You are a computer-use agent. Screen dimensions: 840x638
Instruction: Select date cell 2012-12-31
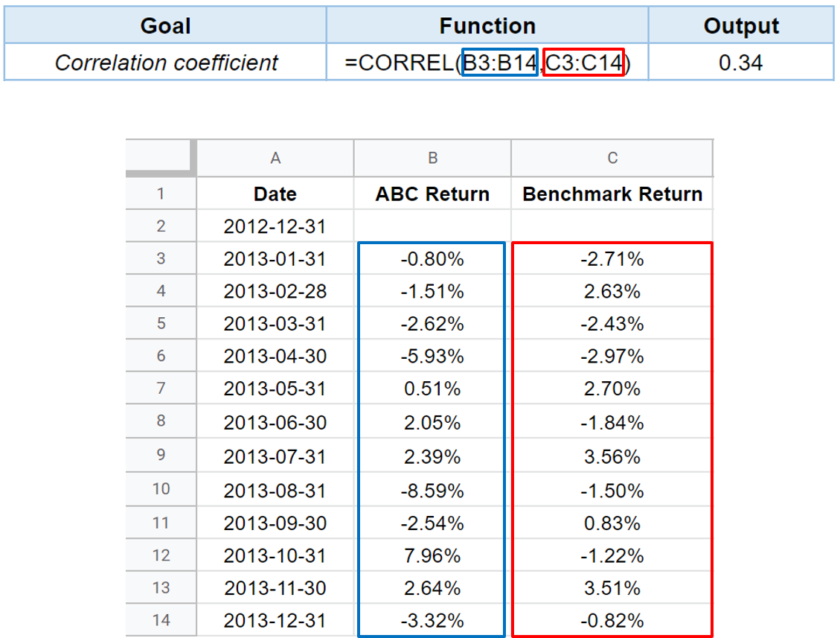(x=275, y=226)
